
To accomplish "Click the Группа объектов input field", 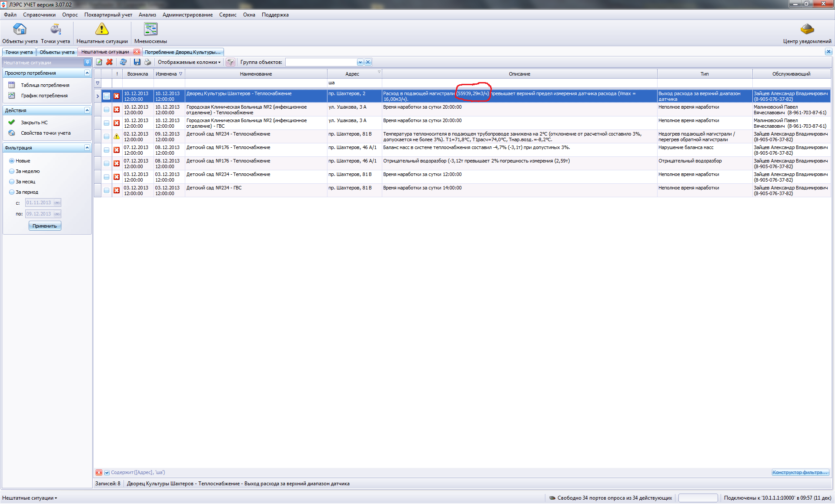I will click(321, 62).
